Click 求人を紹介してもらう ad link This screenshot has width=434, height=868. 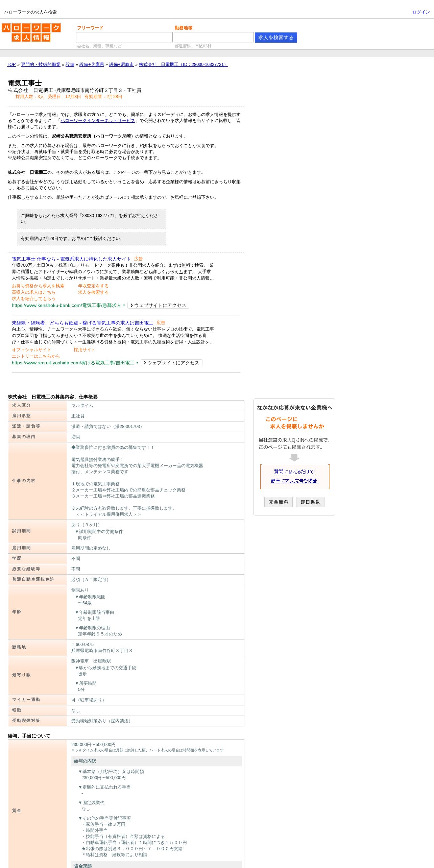click(x=33, y=299)
